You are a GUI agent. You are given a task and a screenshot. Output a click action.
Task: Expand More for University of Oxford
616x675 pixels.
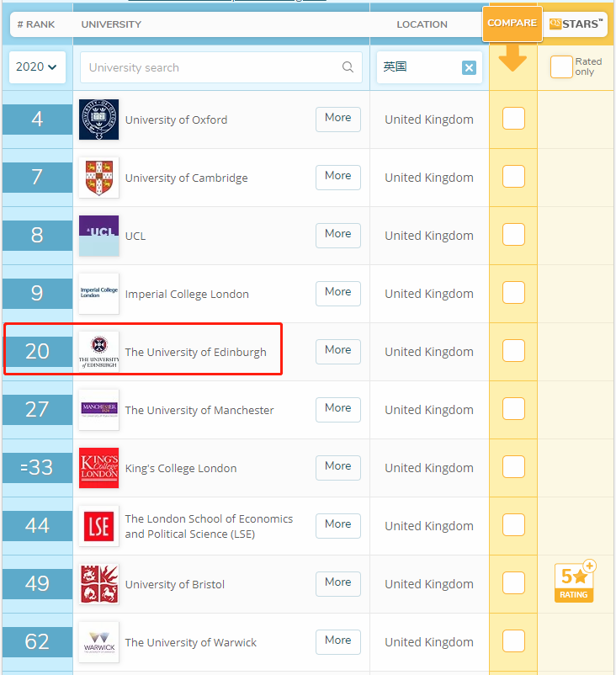338,120
